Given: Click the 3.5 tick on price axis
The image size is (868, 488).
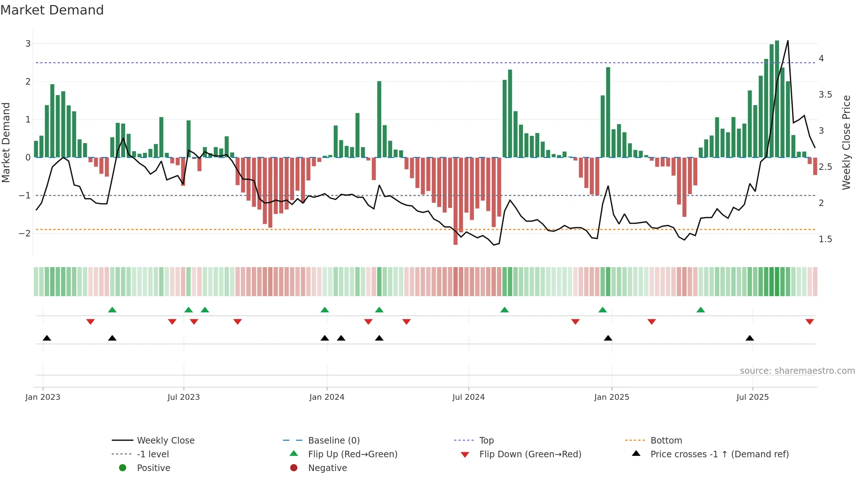Looking at the screenshot, I should [825, 95].
